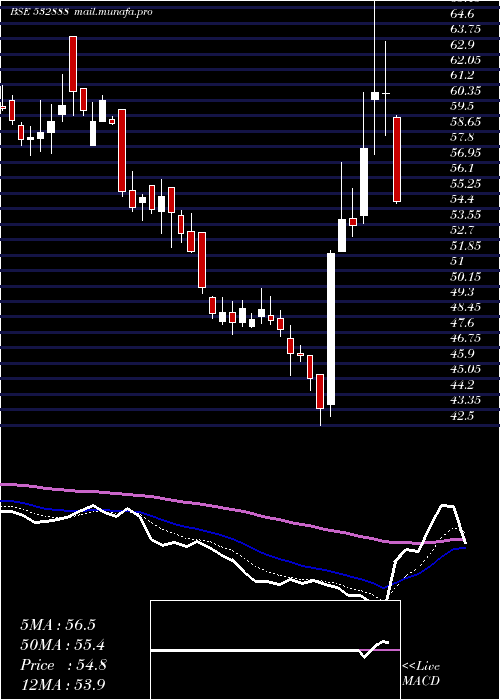Image resolution: width=500 pixels, height=700 pixels.
Task: Click the 12MA : 53.9 readout
Action: (63, 684)
